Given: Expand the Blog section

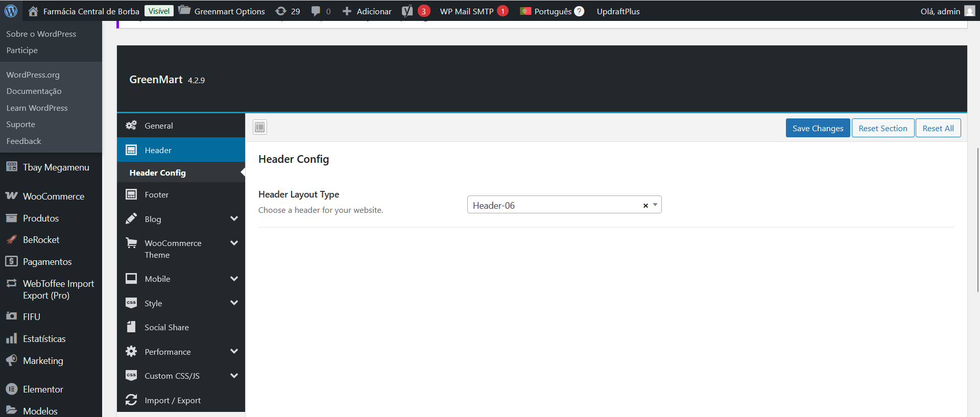Looking at the screenshot, I should [x=234, y=219].
